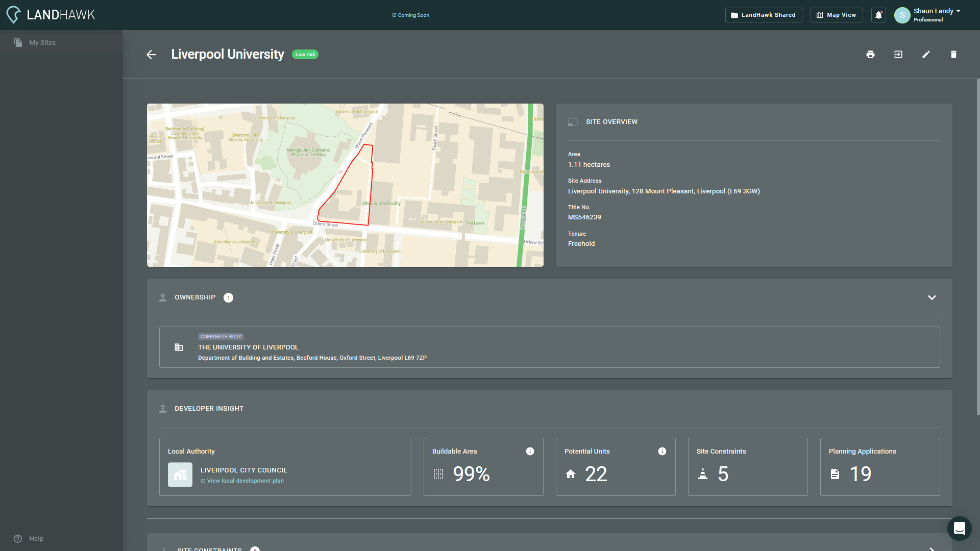Click the Developer Insight icon
980x551 pixels.
pos(163,409)
